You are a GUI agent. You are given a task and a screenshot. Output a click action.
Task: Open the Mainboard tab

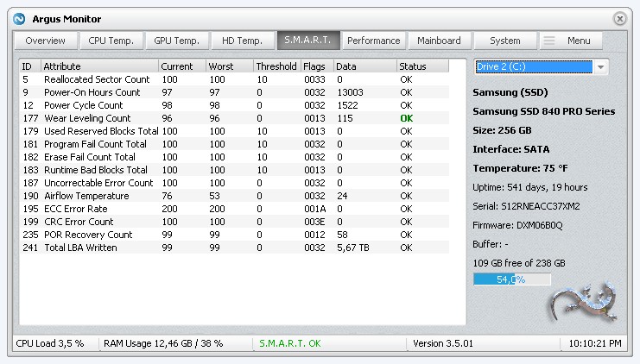coord(439,41)
